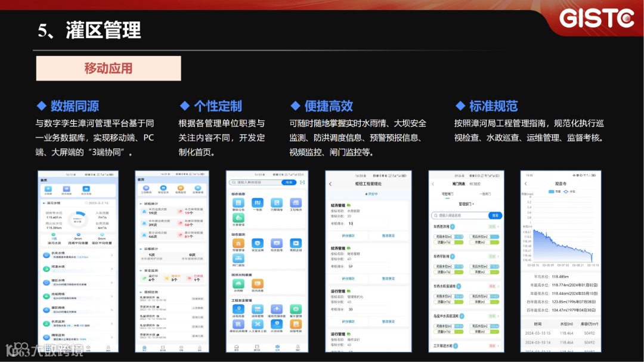
Task: Tap the scan icon beside the apps search bar
Action: tap(302, 182)
